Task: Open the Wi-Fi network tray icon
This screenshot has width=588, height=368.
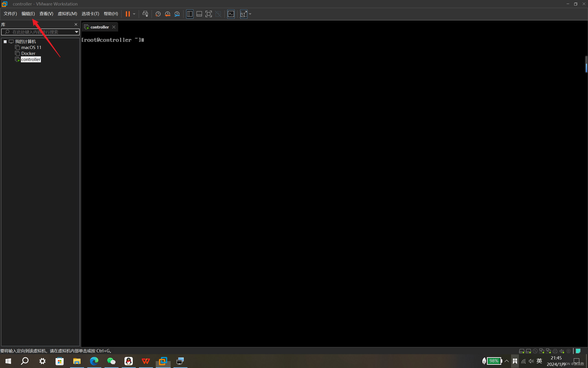Action: 524,361
